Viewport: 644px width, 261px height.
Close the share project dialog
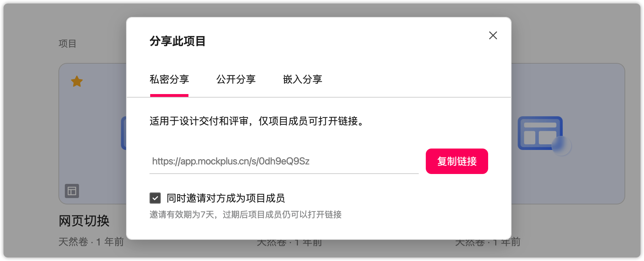coord(493,35)
